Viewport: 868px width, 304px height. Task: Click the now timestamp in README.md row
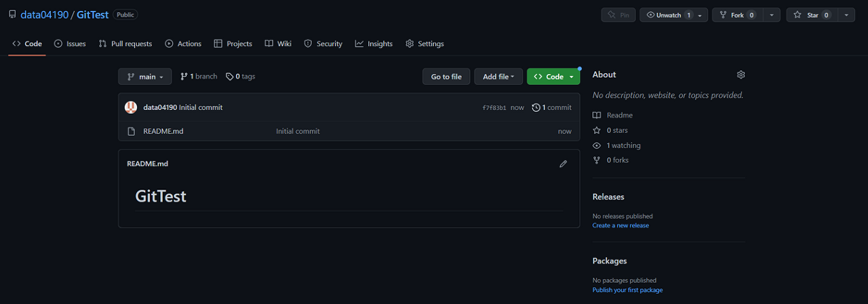coord(565,131)
